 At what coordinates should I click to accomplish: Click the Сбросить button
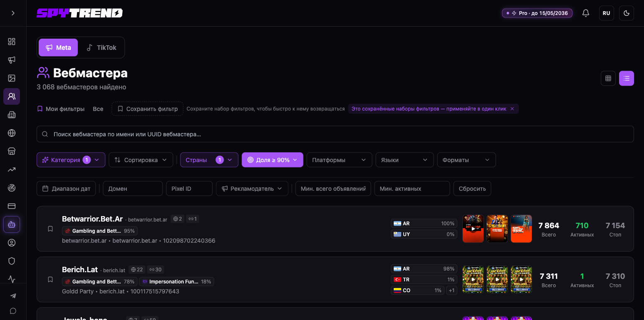click(472, 189)
